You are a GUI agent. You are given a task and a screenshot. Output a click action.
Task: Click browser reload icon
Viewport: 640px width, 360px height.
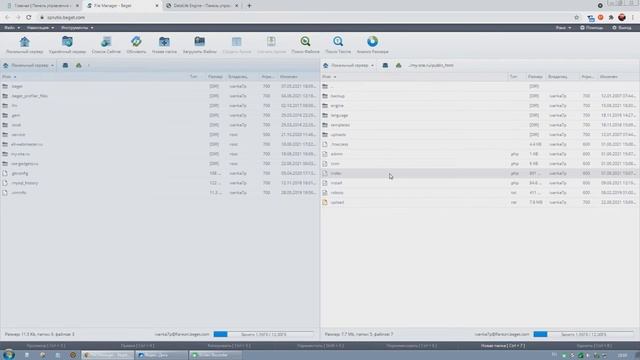(x=29, y=18)
